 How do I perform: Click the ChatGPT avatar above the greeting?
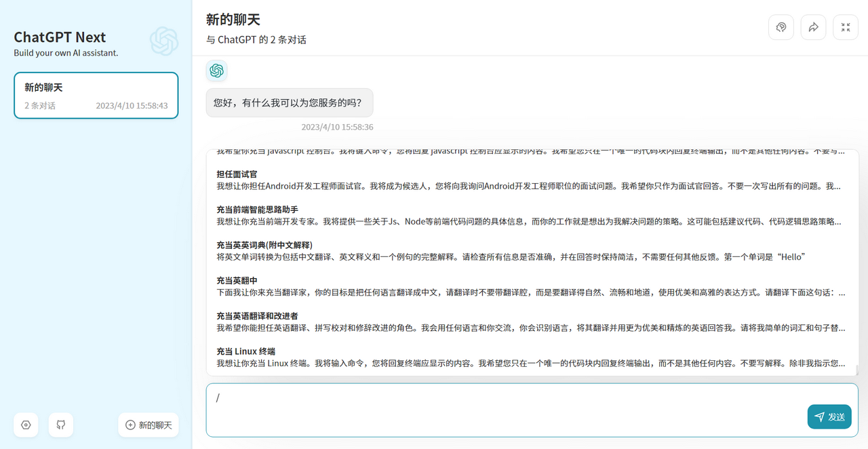click(x=216, y=71)
